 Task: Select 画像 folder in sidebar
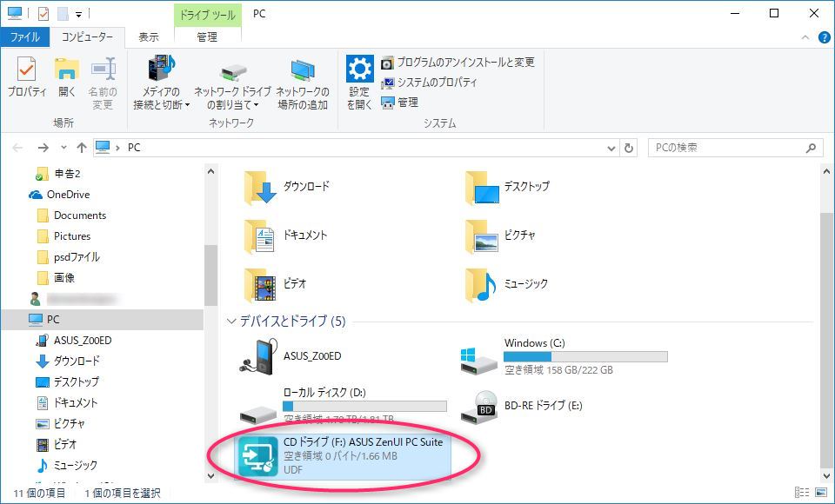63,277
